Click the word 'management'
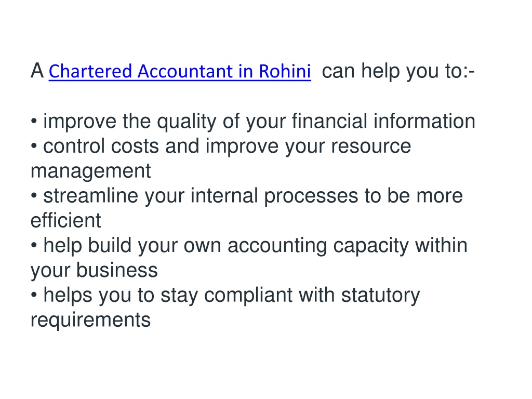 [x=90, y=171]
